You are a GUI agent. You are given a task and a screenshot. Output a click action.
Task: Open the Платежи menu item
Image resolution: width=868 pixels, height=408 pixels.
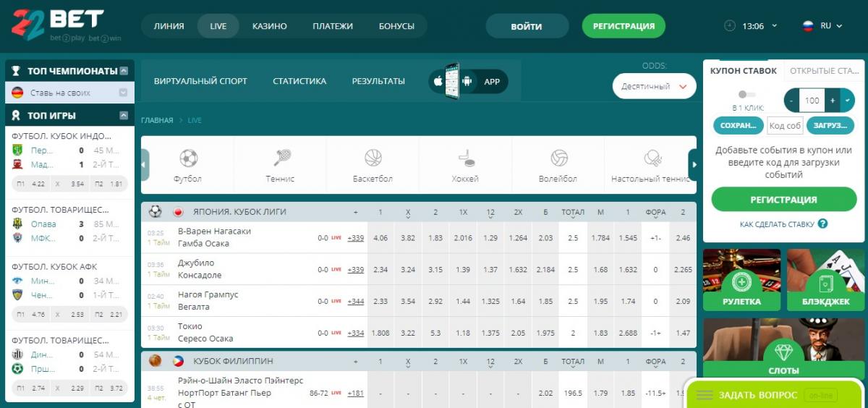point(333,26)
